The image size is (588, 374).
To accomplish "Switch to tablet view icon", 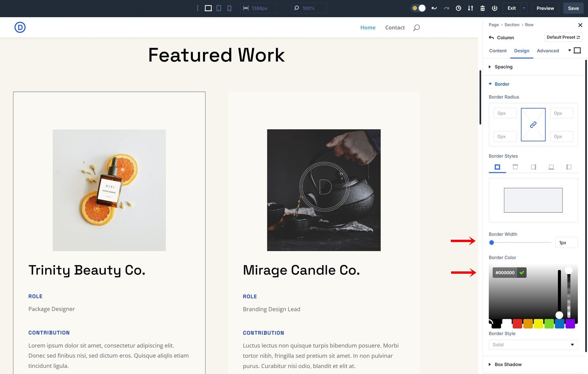I will point(219,8).
